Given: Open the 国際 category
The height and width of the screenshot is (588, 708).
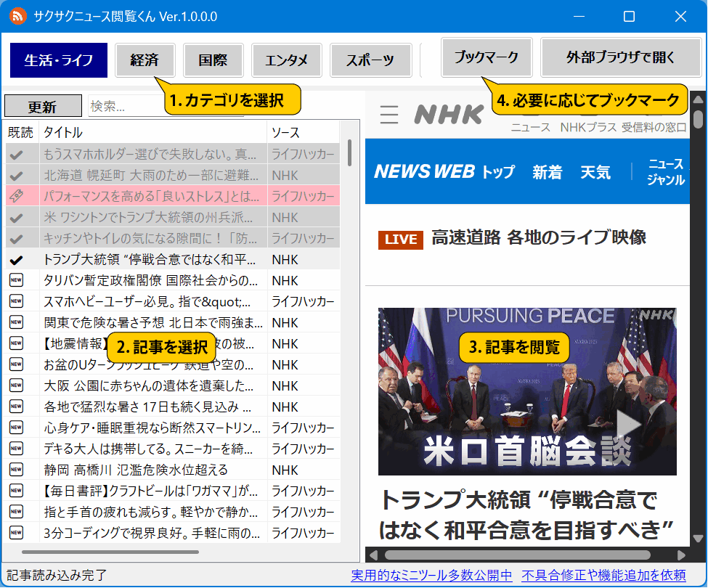Looking at the screenshot, I should (x=213, y=60).
